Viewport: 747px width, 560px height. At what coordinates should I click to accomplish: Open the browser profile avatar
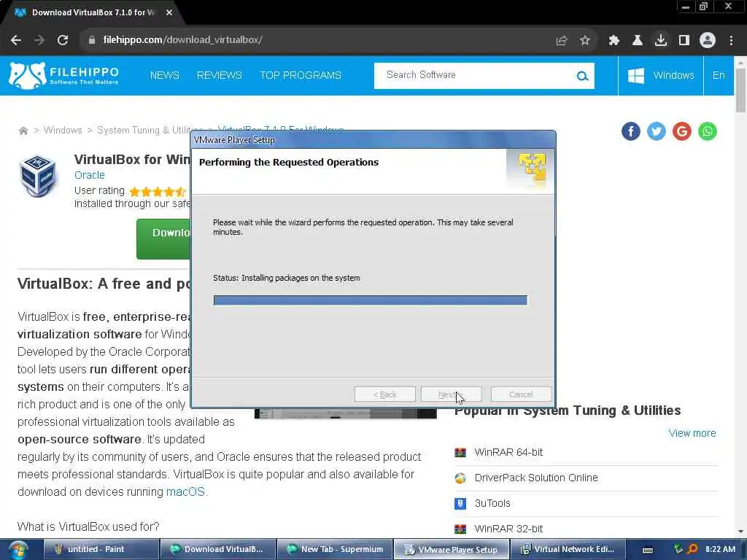tap(708, 41)
